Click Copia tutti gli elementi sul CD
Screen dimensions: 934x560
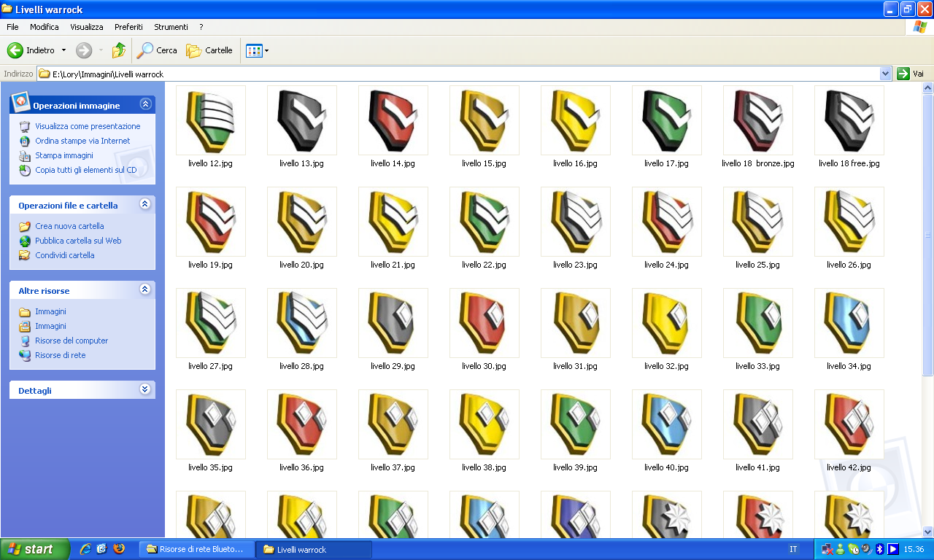[x=85, y=170]
